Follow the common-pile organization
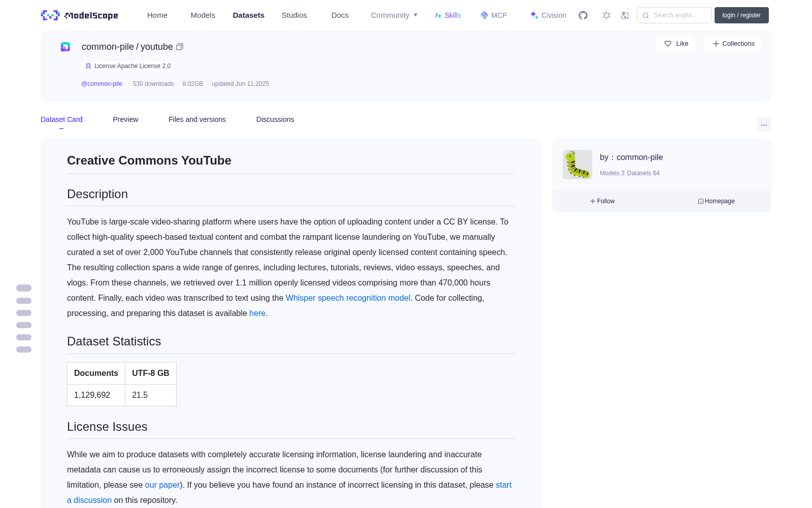812x508 pixels. tap(602, 201)
